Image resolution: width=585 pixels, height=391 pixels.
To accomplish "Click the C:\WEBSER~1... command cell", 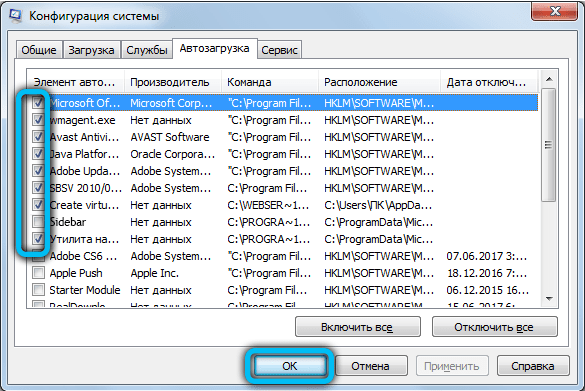I will (x=268, y=205).
